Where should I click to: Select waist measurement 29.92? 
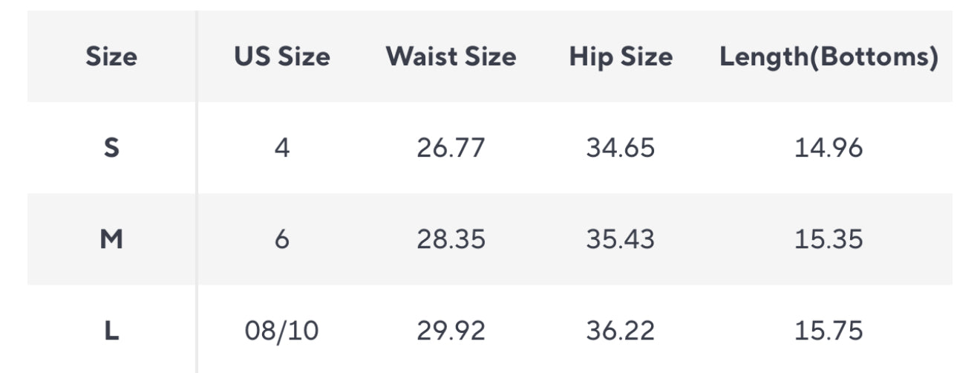coord(451,331)
